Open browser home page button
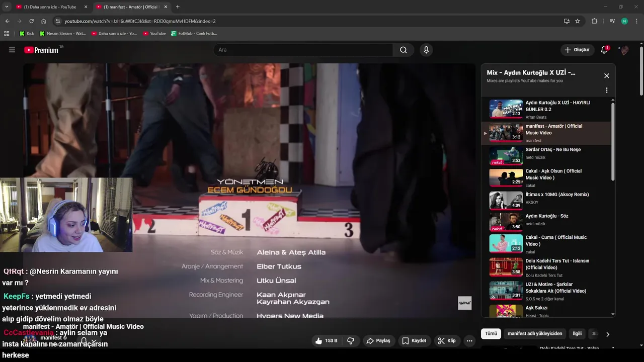This screenshot has width=644, height=362. (x=44, y=21)
